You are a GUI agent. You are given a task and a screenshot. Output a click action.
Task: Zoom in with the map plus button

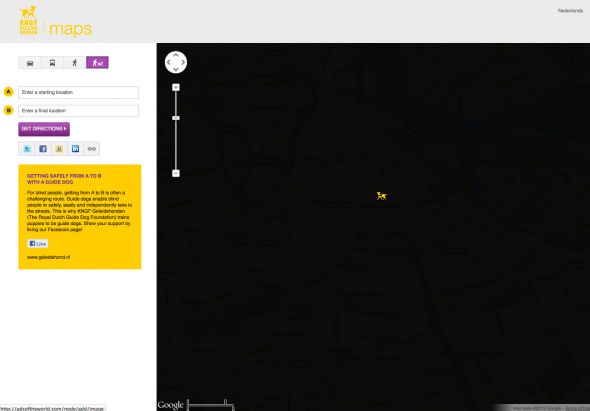(176, 87)
